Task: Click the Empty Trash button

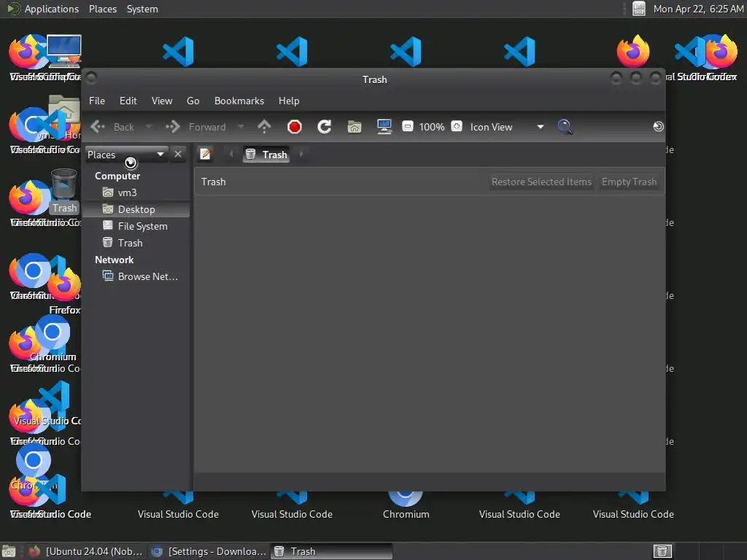Action: pos(629,182)
